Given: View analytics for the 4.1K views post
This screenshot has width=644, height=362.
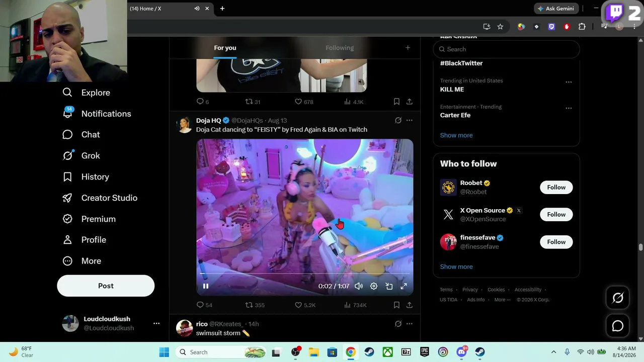Looking at the screenshot, I should click(x=354, y=102).
